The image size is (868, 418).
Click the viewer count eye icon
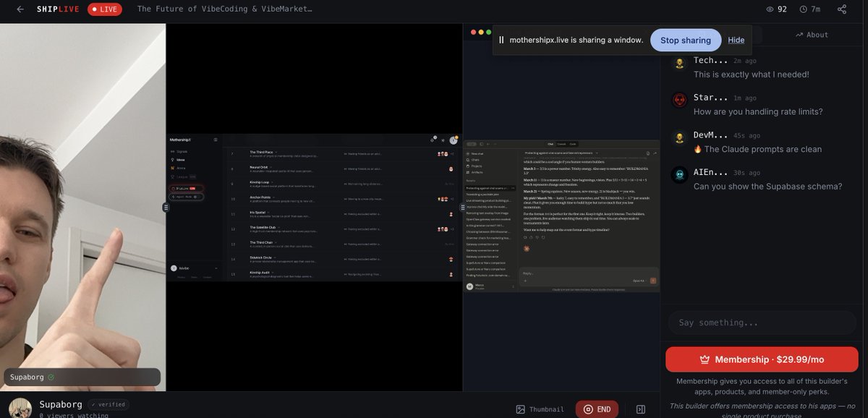(x=770, y=9)
